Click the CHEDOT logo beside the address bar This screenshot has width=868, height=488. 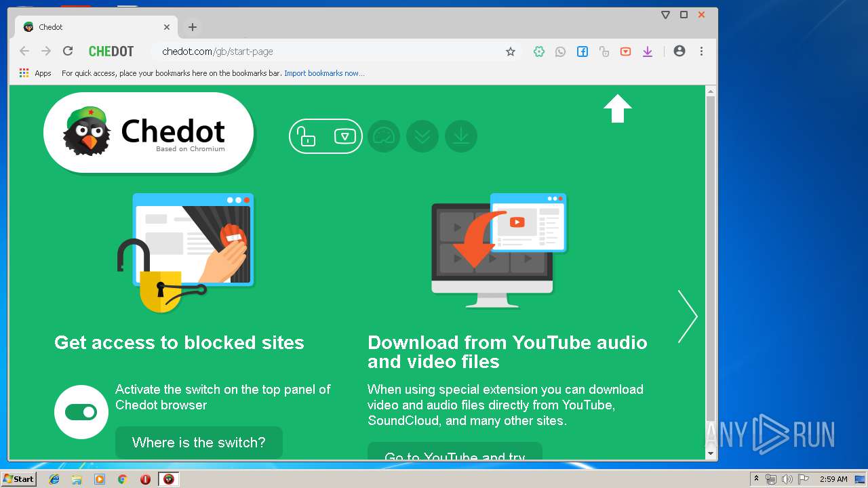[x=111, y=52]
